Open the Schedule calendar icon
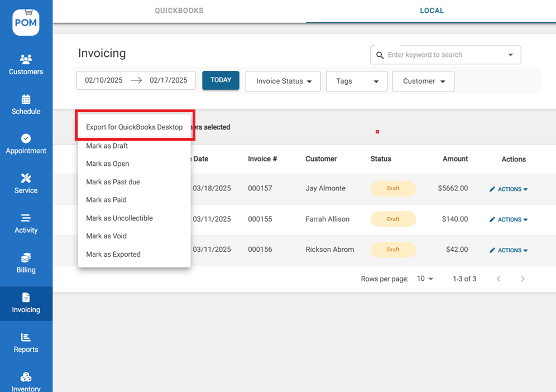 coord(26,99)
